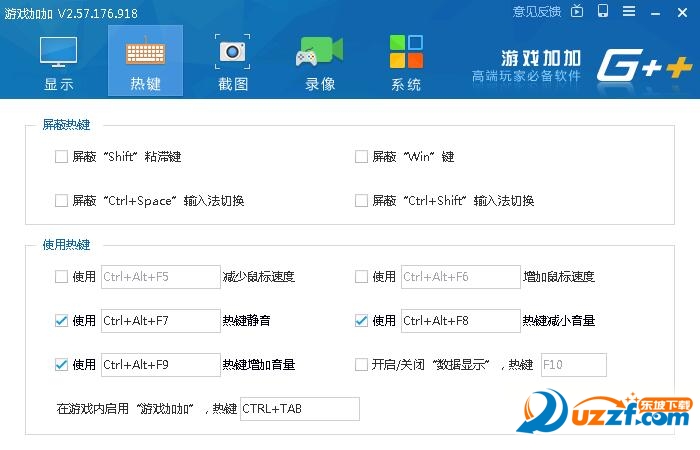Open the hamburger menu in title bar
700x450 pixels.
629,11
